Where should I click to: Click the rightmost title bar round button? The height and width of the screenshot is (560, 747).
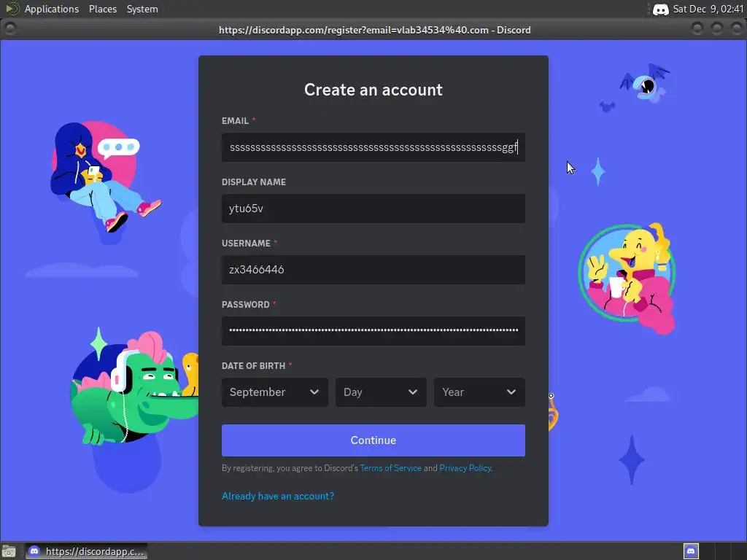click(737, 28)
